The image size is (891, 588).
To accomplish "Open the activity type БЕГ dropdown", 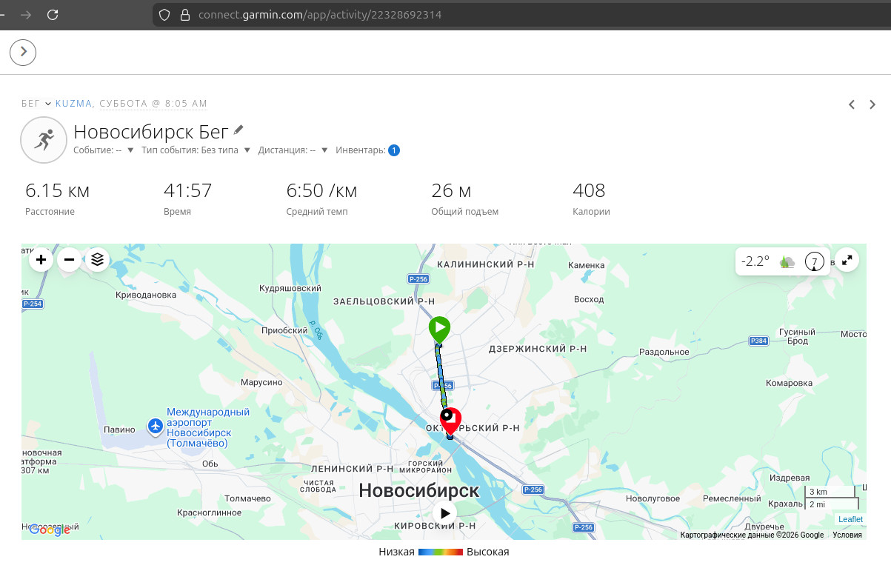I will click(x=36, y=104).
